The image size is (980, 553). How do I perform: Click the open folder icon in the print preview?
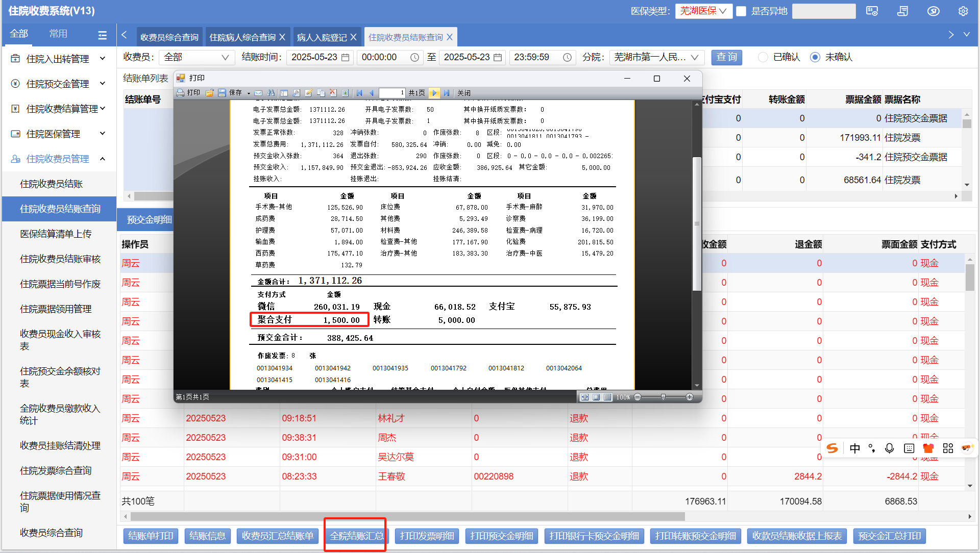point(210,93)
